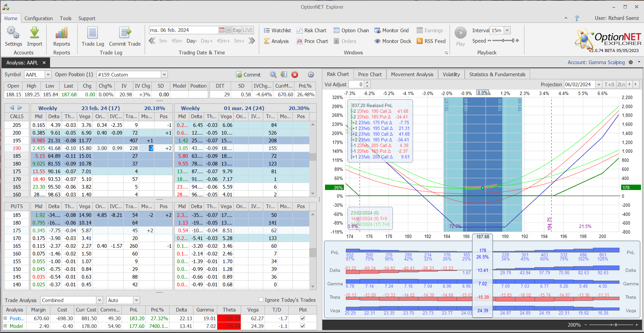
Task: Click the Day- time step button
Action: (192, 41)
